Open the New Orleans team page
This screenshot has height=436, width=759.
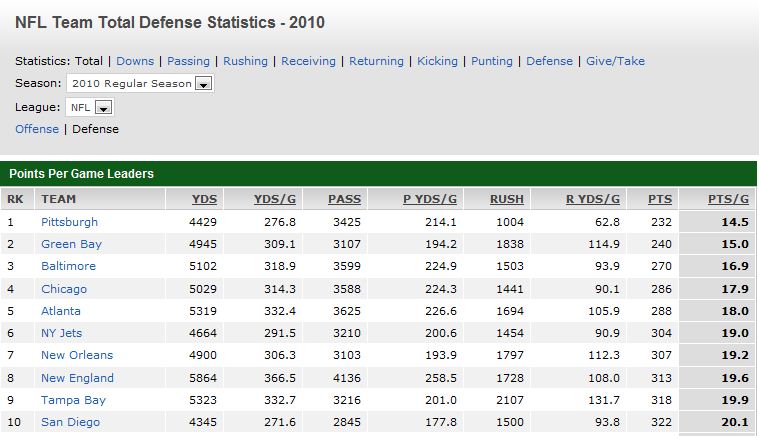(77, 355)
